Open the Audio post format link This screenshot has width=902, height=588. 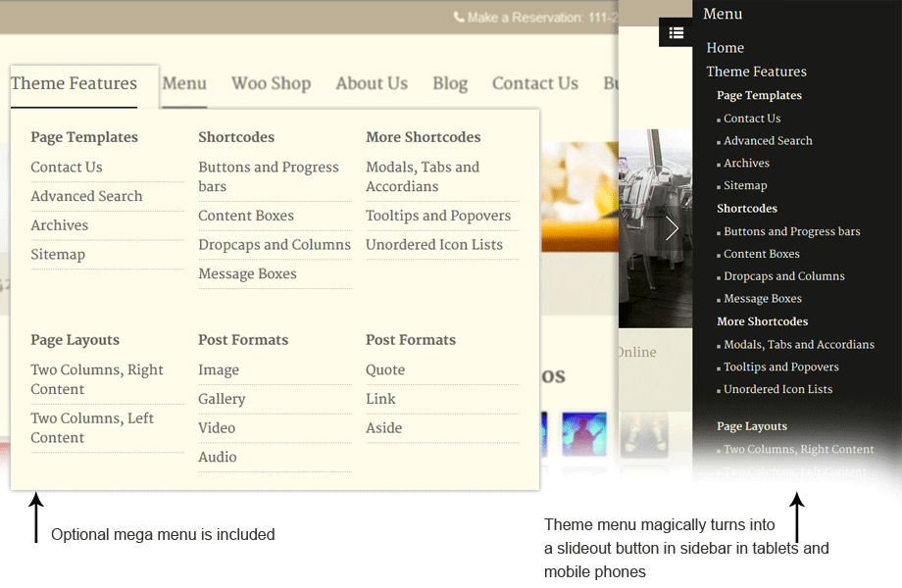pyautogui.click(x=218, y=458)
